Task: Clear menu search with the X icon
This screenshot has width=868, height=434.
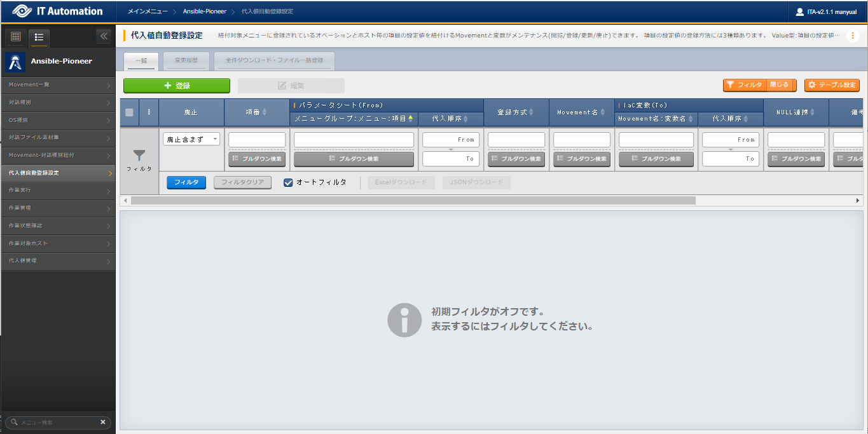Action: pyautogui.click(x=103, y=422)
